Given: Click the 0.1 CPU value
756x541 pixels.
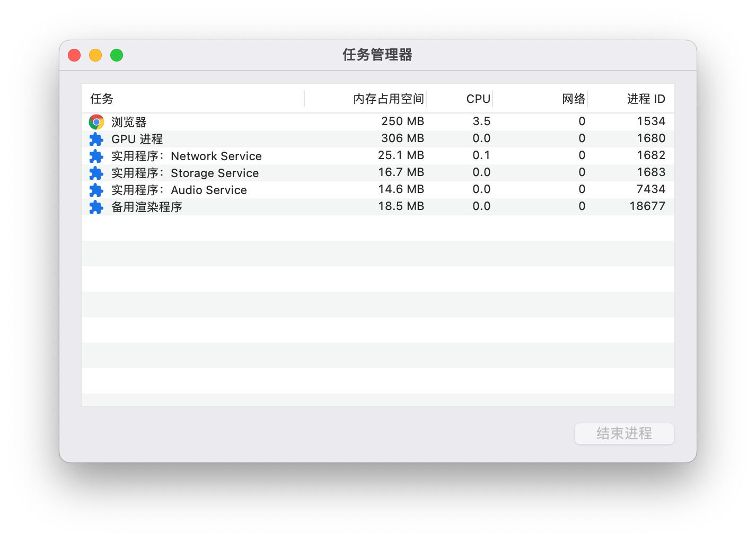Looking at the screenshot, I should (x=481, y=155).
